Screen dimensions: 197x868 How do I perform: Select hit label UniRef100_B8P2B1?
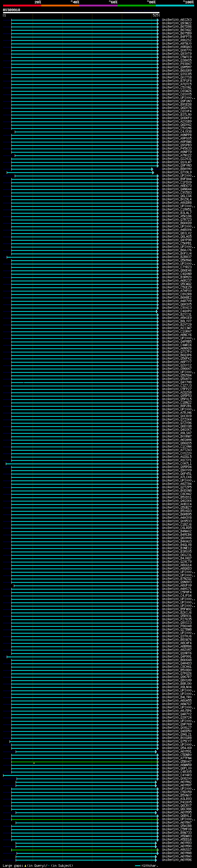[177, 406]
